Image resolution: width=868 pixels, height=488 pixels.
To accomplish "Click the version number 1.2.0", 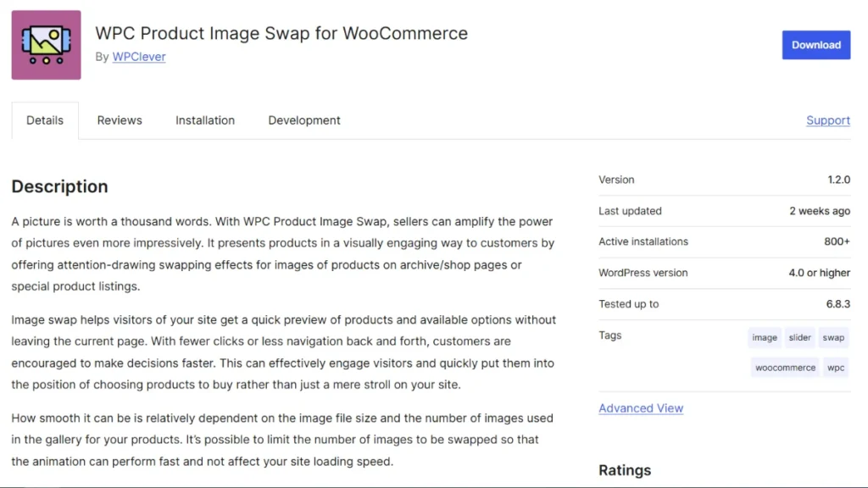I will (x=837, y=180).
